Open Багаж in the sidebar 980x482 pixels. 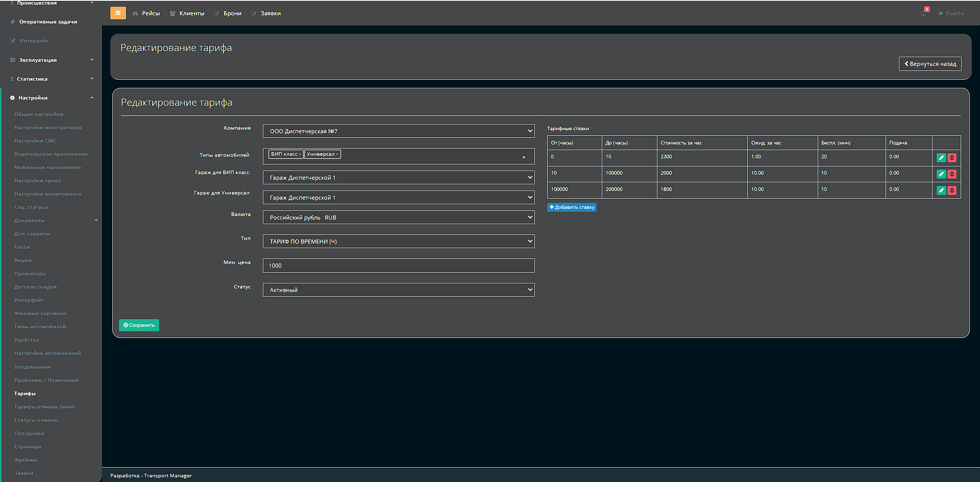[22, 247]
